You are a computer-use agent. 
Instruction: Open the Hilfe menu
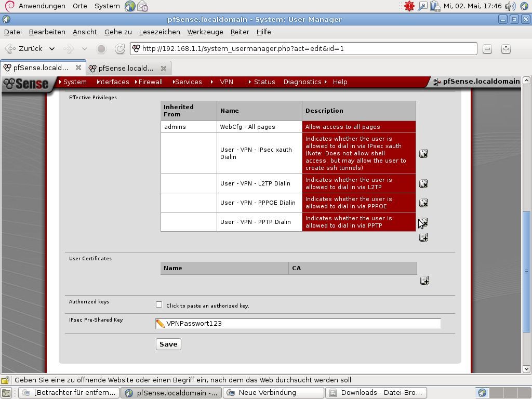pyautogui.click(x=263, y=32)
